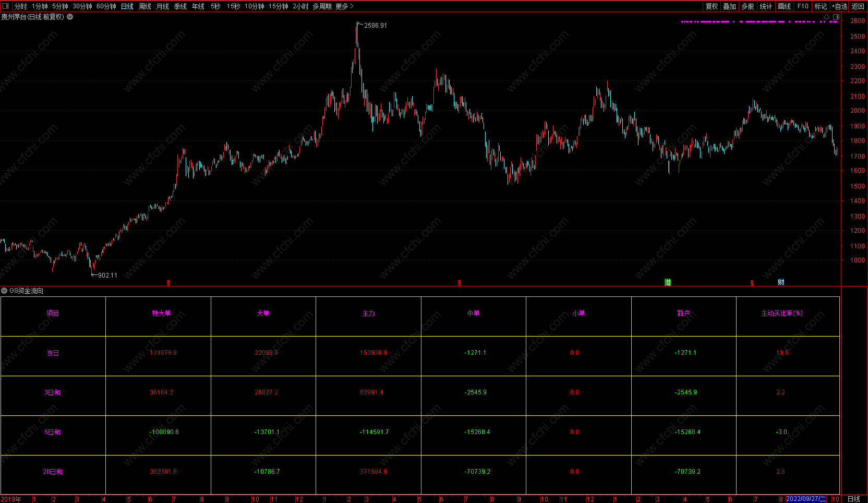Click the blue 财 marker icon
This screenshot has height=503, width=868.
pyautogui.click(x=781, y=282)
